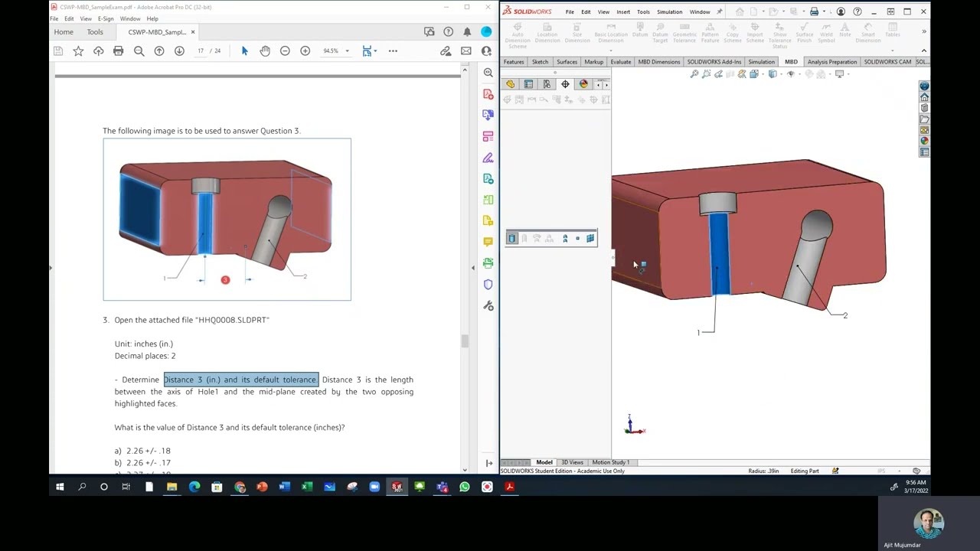
Task: Open the Acrobat Fill & Sign pen tool
Action: pyautogui.click(x=488, y=158)
